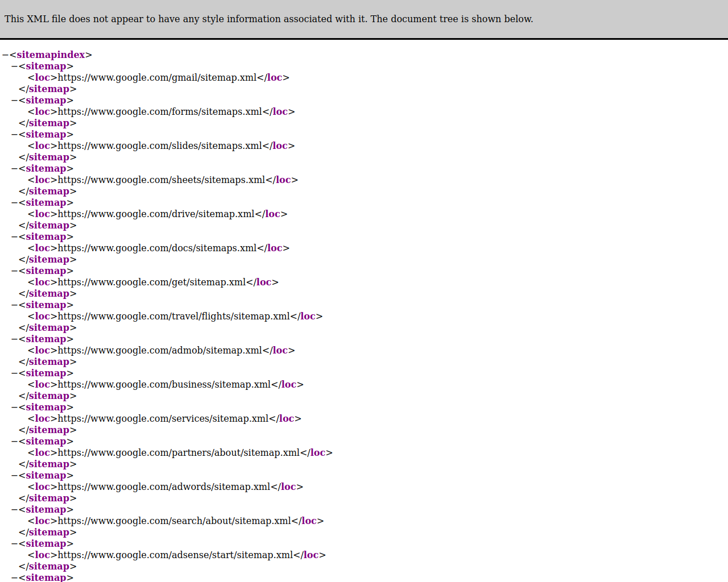728x582 pixels.
Task: Collapse sitemap node containing adsense/start URL
Action: click(14, 544)
